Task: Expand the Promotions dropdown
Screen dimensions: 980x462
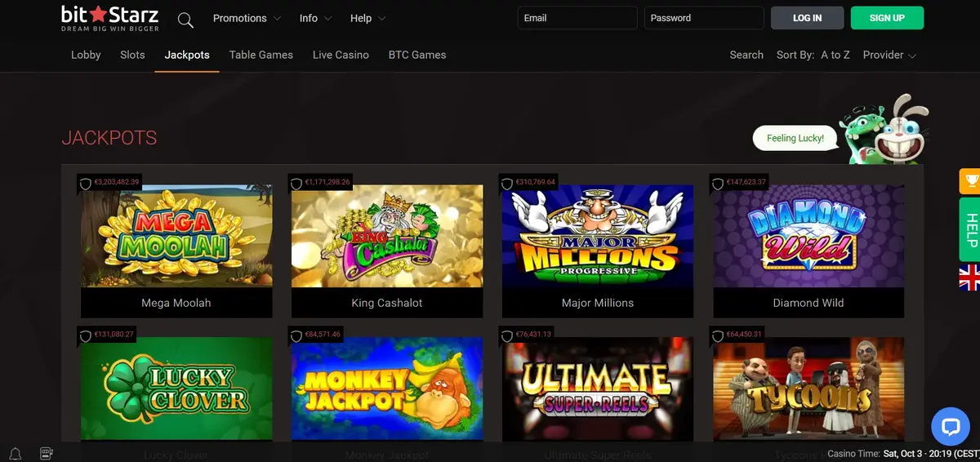Action: click(247, 18)
